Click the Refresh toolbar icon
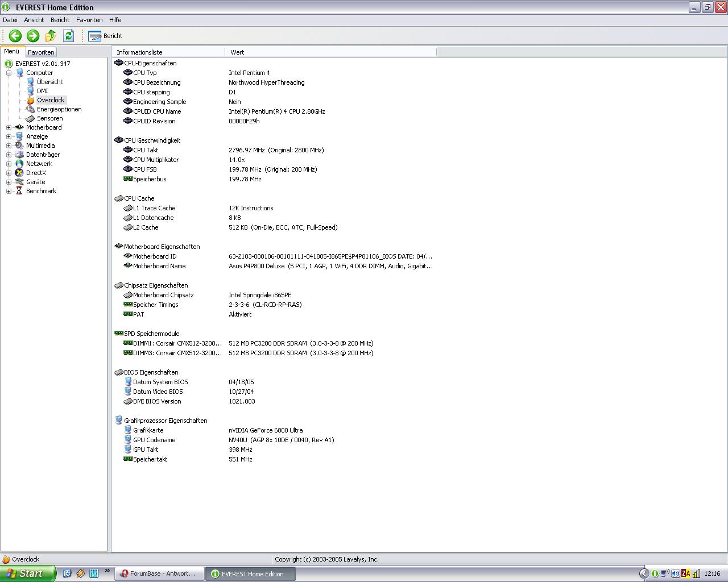 [x=68, y=36]
